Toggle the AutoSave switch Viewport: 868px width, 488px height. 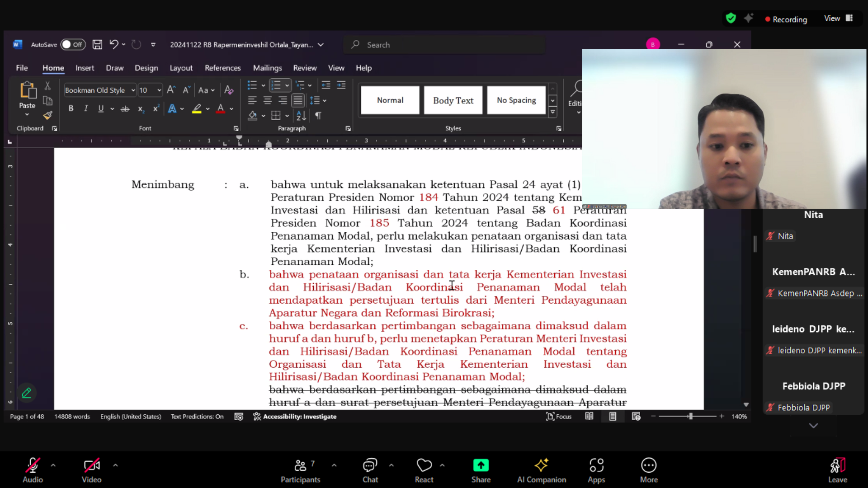click(72, 44)
